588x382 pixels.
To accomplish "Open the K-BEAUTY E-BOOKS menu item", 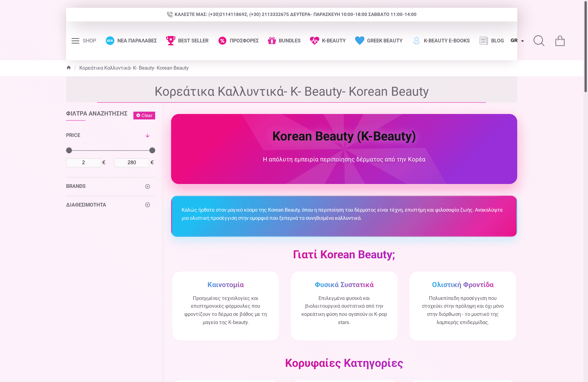I will tap(442, 41).
